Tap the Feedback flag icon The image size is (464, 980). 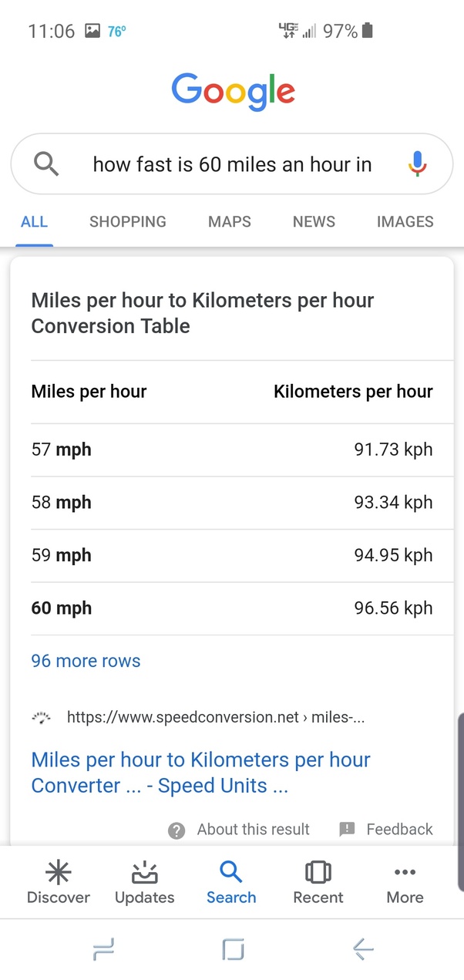348,829
